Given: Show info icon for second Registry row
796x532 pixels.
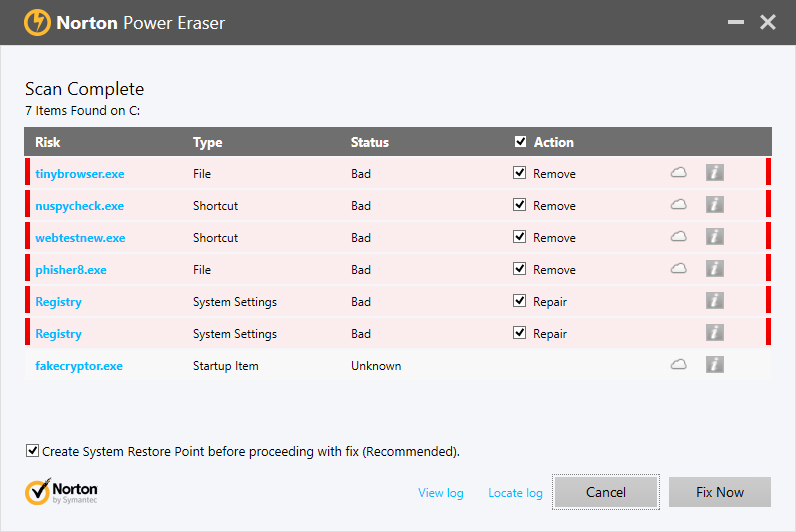Looking at the screenshot, I should [715, 332].
